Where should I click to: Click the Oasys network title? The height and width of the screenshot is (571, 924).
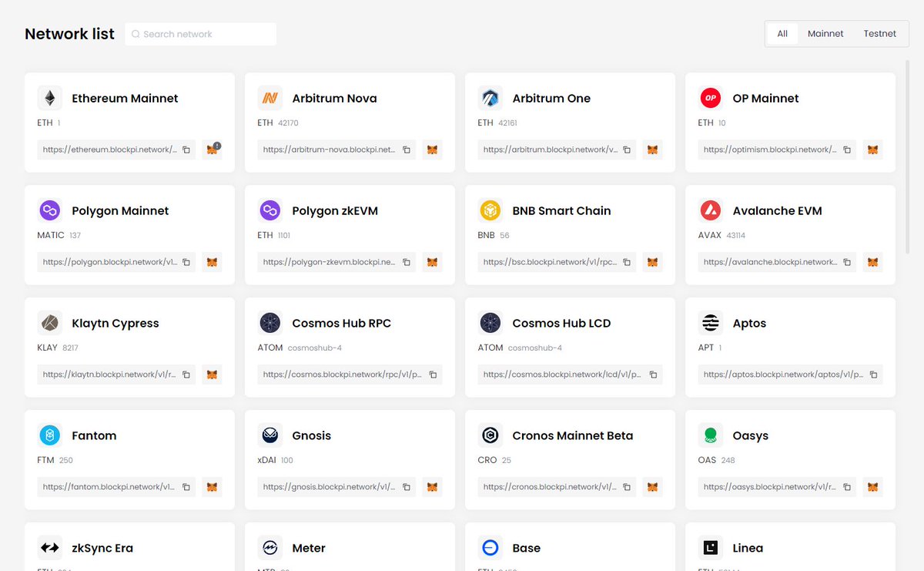coord(751,435)
